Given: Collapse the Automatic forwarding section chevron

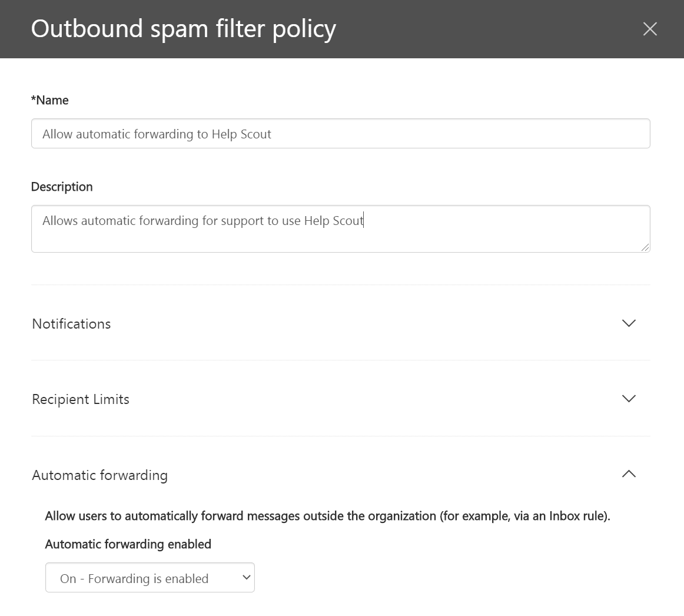Looking at the screenshot, I should [x=629, y=474].
